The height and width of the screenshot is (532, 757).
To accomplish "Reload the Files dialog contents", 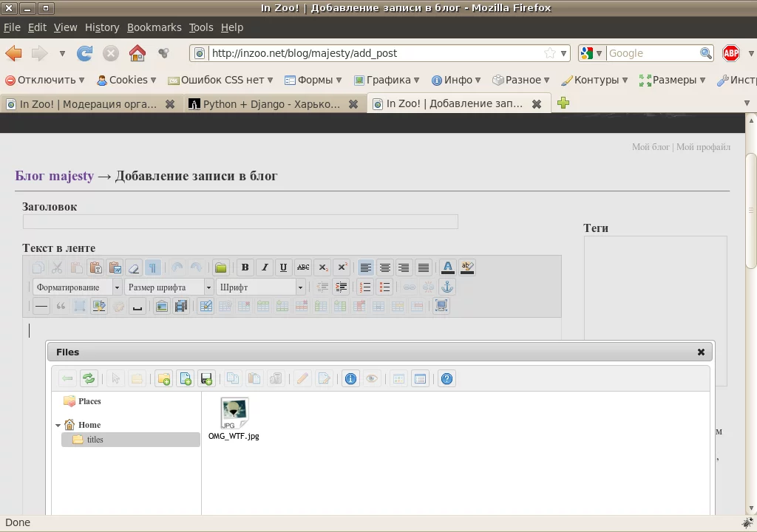I will [x=89, y=379].
